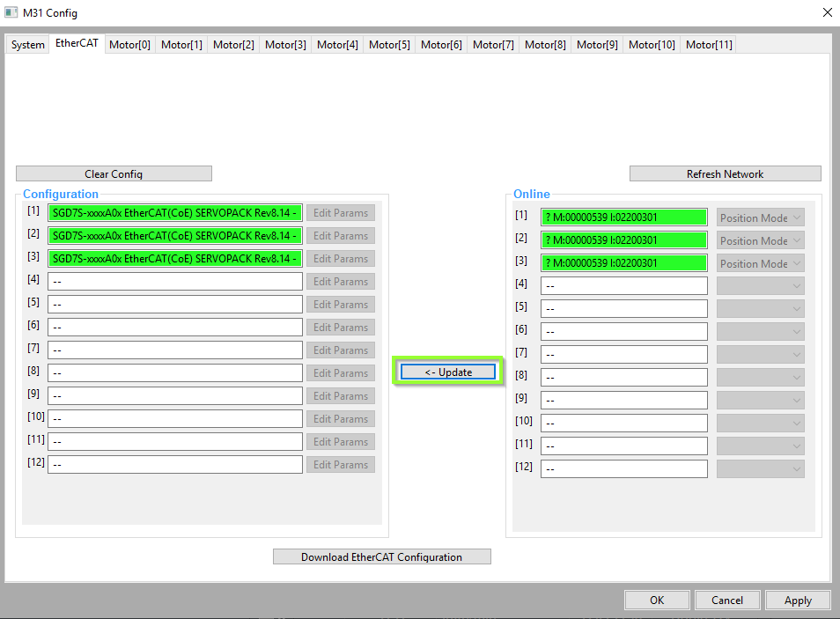Confirm with the OK button

point(657,601)
